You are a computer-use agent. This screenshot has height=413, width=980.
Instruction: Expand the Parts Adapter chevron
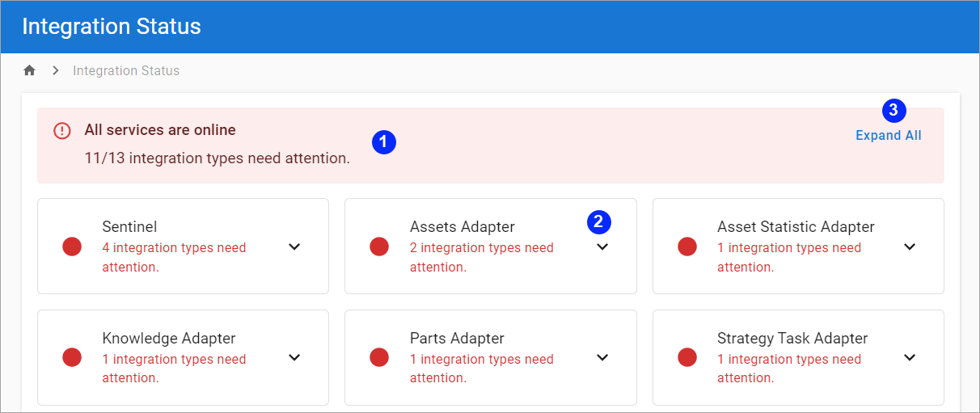coord(602,357)
